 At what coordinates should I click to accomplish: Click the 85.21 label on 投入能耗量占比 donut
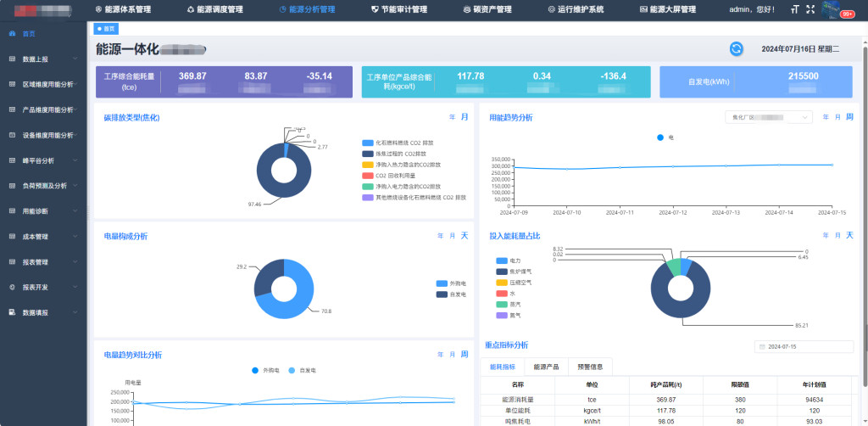click(802, 325)
